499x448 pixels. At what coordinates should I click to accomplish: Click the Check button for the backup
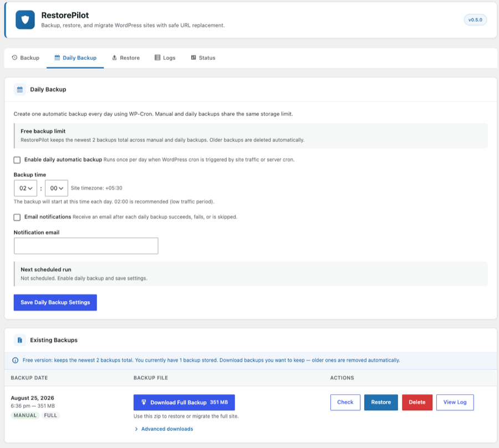point(345,403)
